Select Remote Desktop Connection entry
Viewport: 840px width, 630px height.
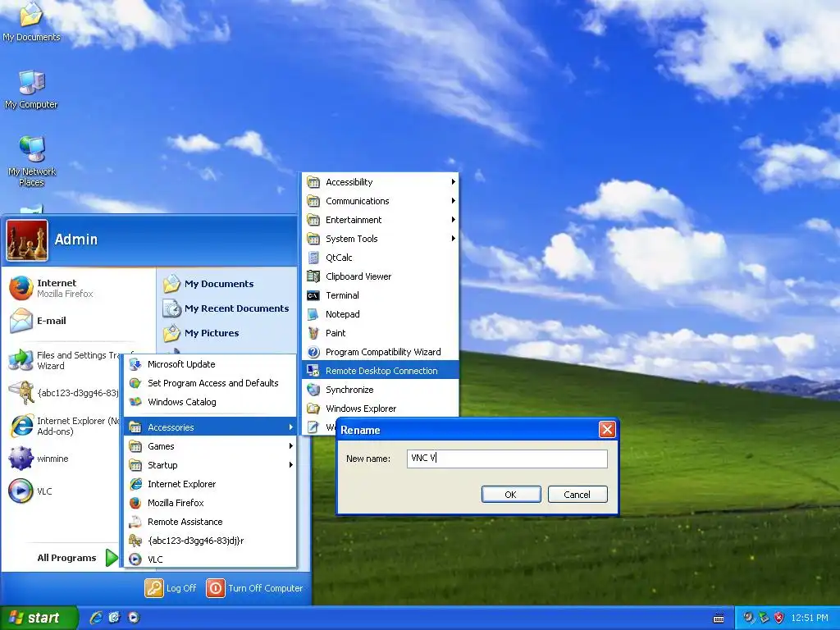pos(381,371)
